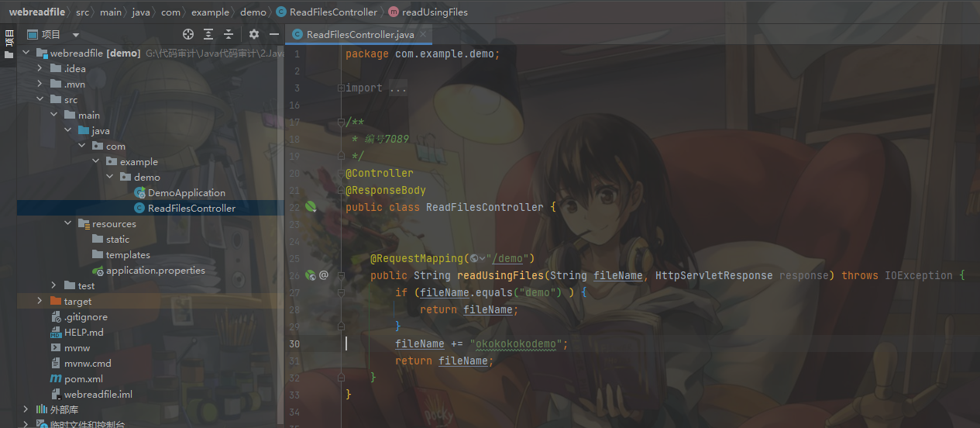Viewport: 980px width, 428px height.
Task: Close the ReadFilesController.java editor tab
Action: pos(423,34)
